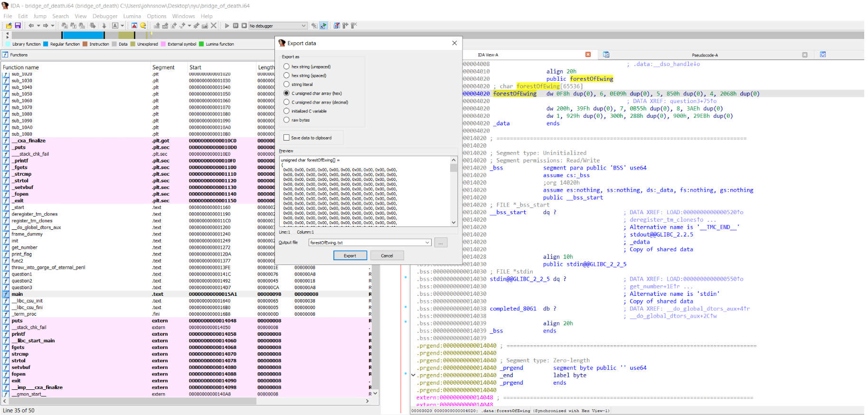Click the breakpoint list toolbar icon
The height and width of the screenshot is (415, 868).
tap(337, 26)
